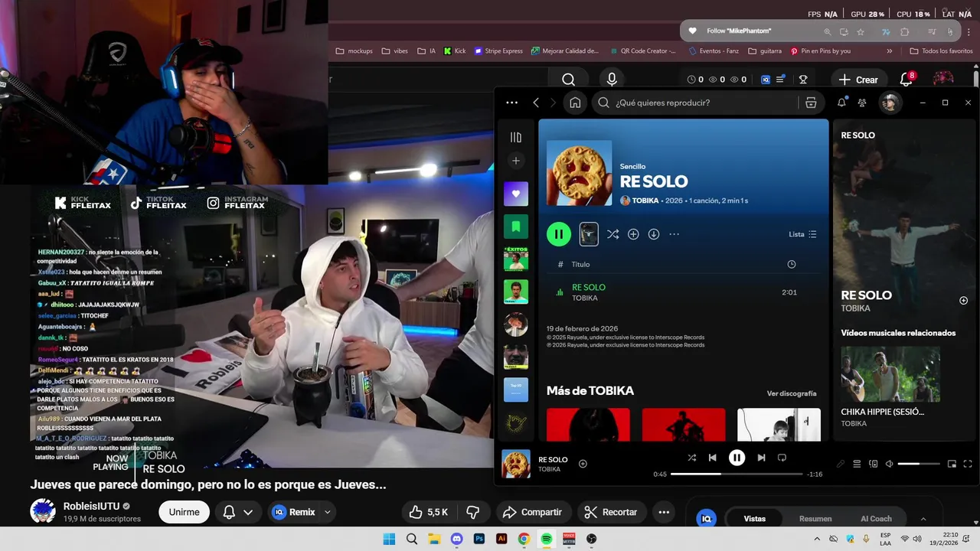Change view using Lista dropdown
980x551 pixels.
(802, 234)
